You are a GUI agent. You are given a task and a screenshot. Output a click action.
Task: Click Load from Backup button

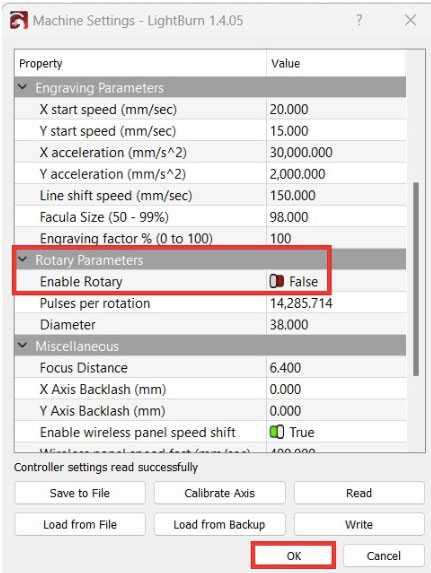[x=219, y=524]
